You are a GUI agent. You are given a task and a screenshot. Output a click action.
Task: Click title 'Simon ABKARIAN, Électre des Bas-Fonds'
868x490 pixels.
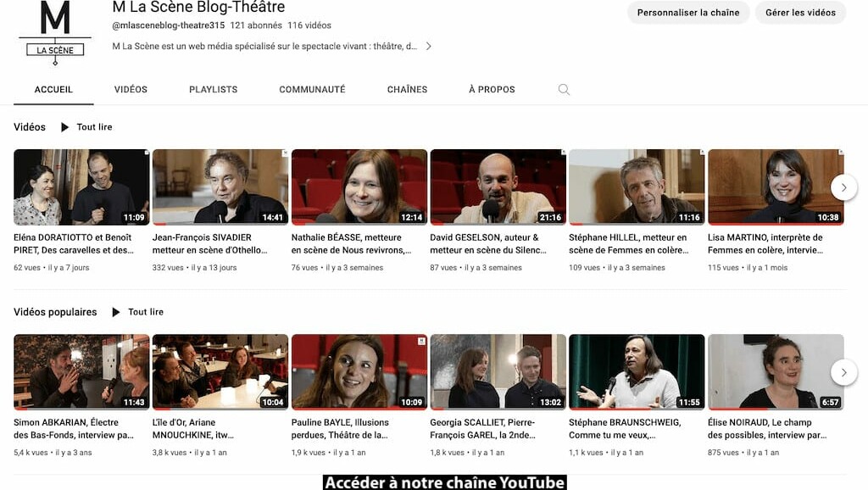(x=74, y=429)
